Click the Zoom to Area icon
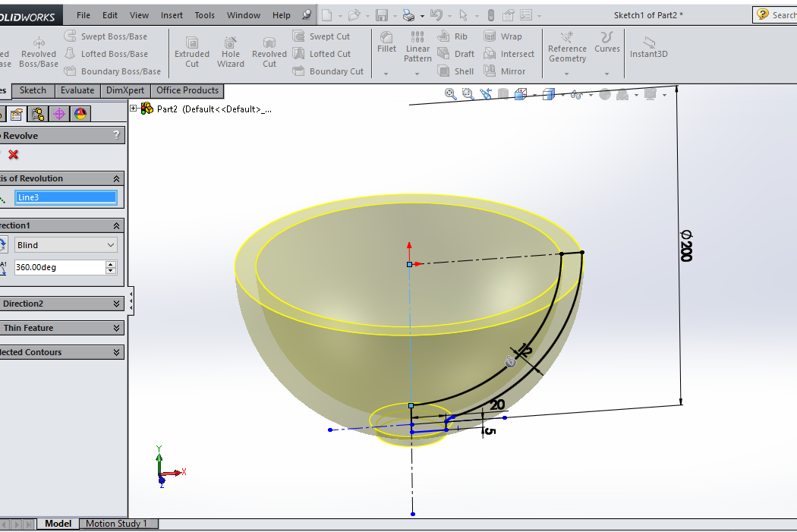This screenshot has height=532, width=797. point(468,93)
